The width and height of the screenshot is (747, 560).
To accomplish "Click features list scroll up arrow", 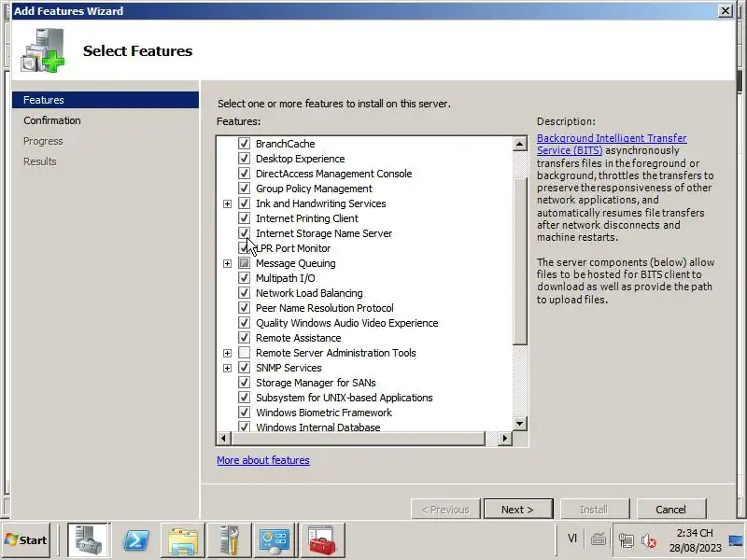I will [520, 144].
